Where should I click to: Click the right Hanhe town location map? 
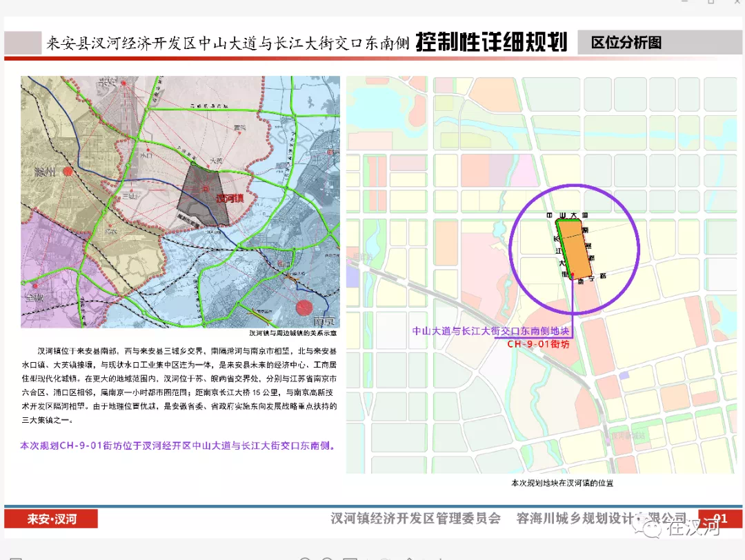542,274
